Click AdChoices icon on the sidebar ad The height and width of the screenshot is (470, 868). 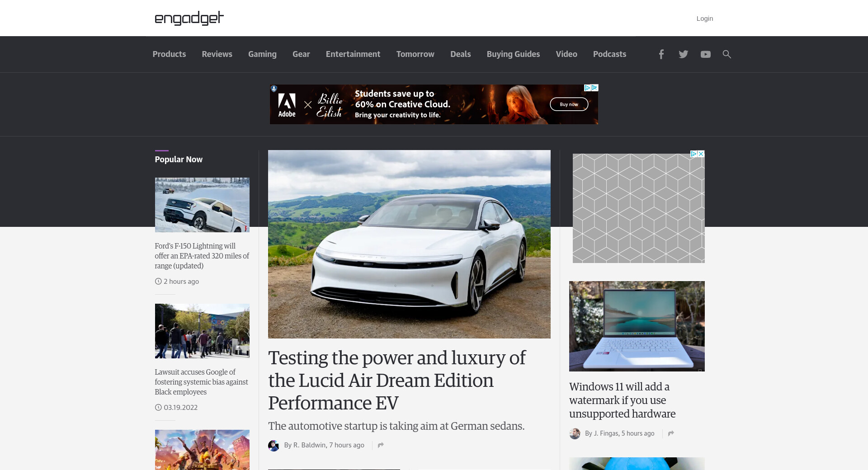click(x=693, y=154)
